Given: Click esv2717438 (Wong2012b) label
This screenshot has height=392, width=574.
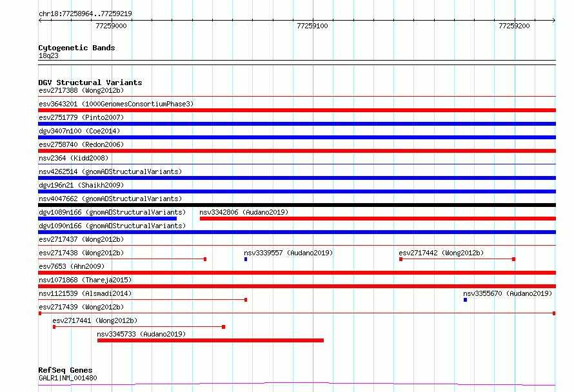Looking at the screenshot, I should [x=81, y=253].
